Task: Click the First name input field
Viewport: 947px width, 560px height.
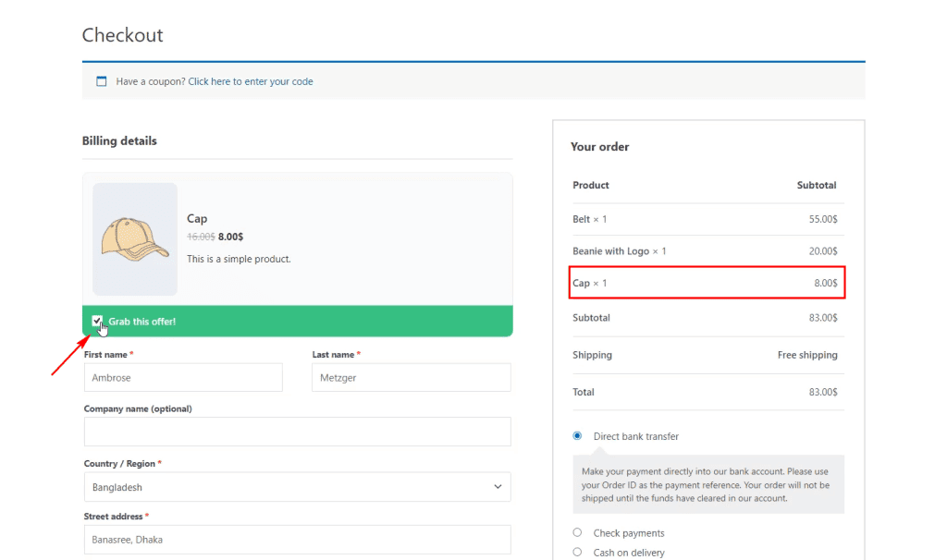Action: 183,377
